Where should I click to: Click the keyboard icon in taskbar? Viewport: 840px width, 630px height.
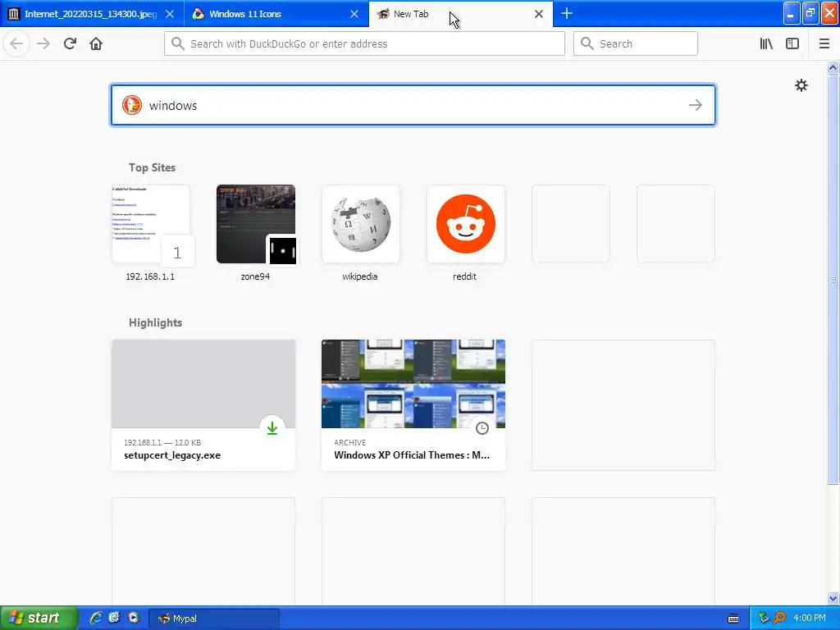[x=733, y=619]
